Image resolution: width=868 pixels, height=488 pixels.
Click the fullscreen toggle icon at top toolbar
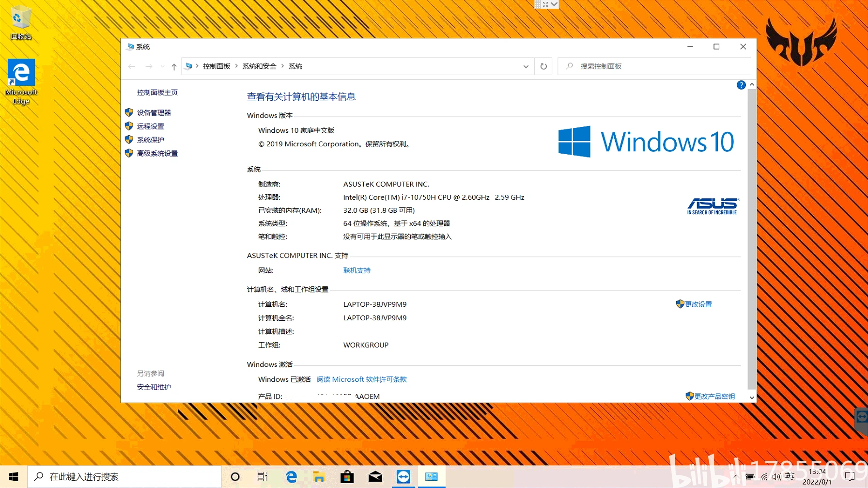(545, 4)
